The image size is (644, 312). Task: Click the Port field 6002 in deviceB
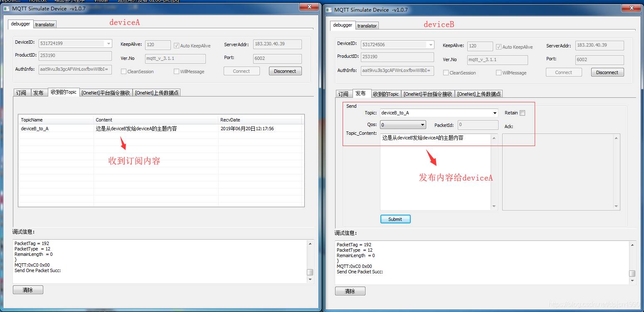coord(600,60)
